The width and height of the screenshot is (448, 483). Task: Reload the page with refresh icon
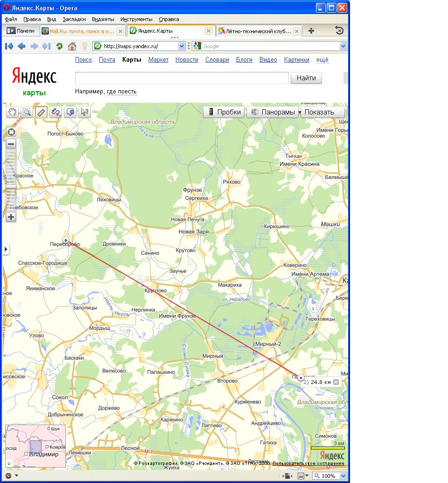(x=59, y=47)
